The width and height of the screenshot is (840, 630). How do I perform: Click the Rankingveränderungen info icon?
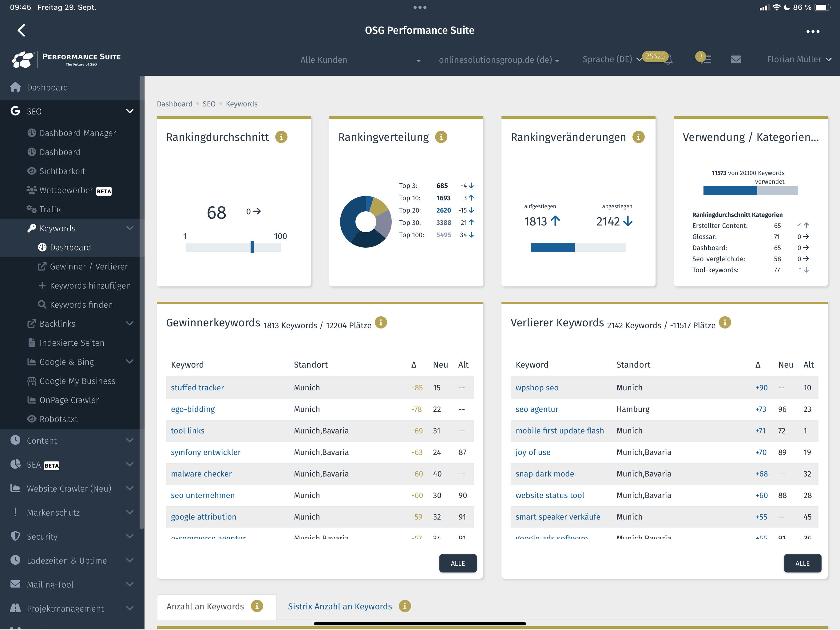(638, 137)
